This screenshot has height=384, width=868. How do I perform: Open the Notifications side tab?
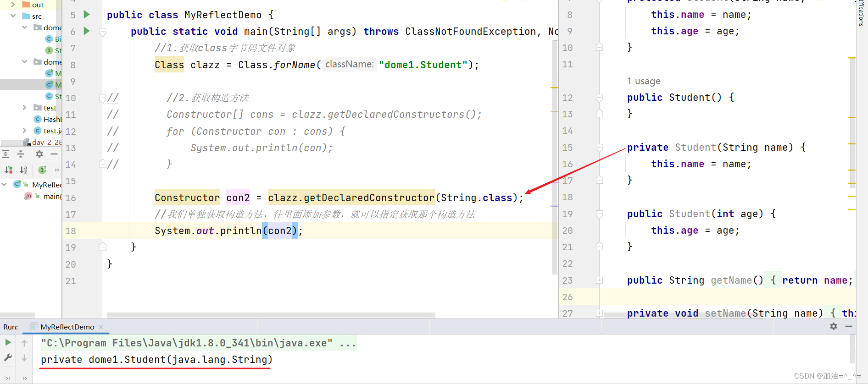tap(861, 13)
